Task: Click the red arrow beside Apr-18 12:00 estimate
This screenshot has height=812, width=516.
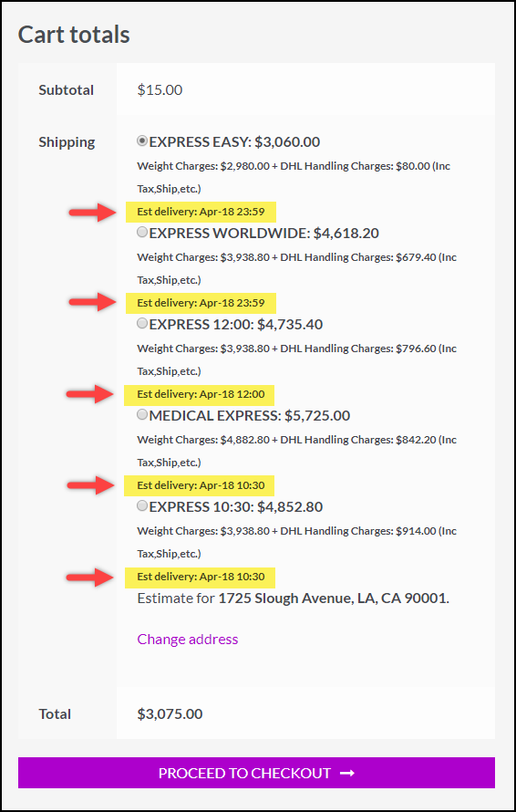Action: pyautogui.click(x=91, y=394)
